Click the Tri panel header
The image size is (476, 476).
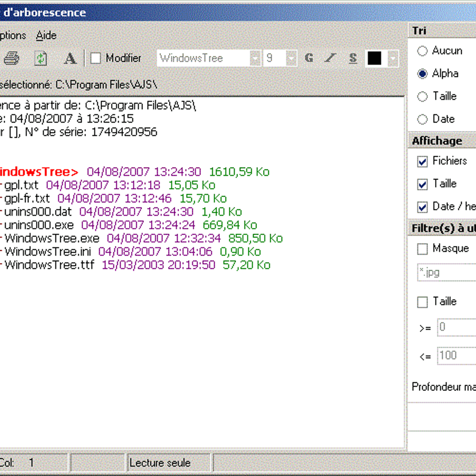(442, 31)
